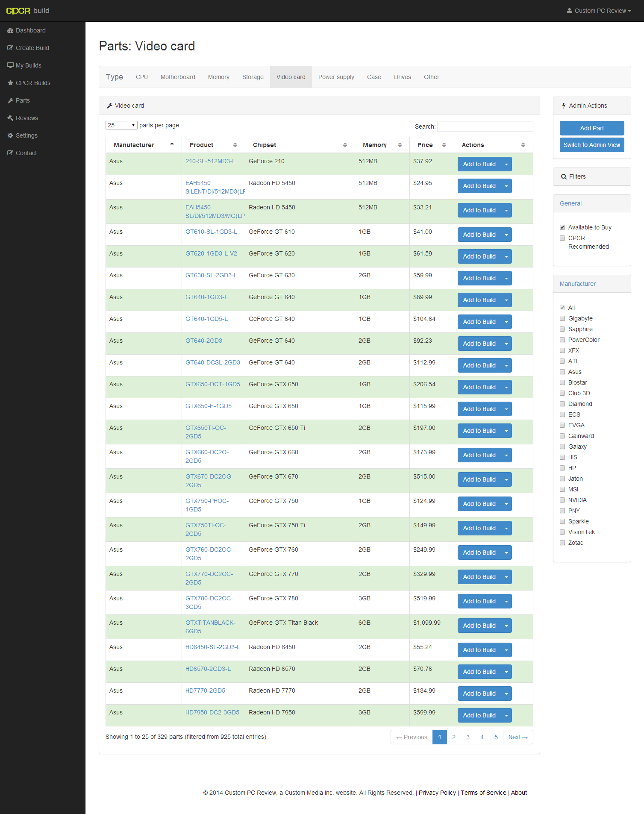Click the CPCR Builds star icon
The height and width of the screenshot is (814, 644).
click(10, 83)
